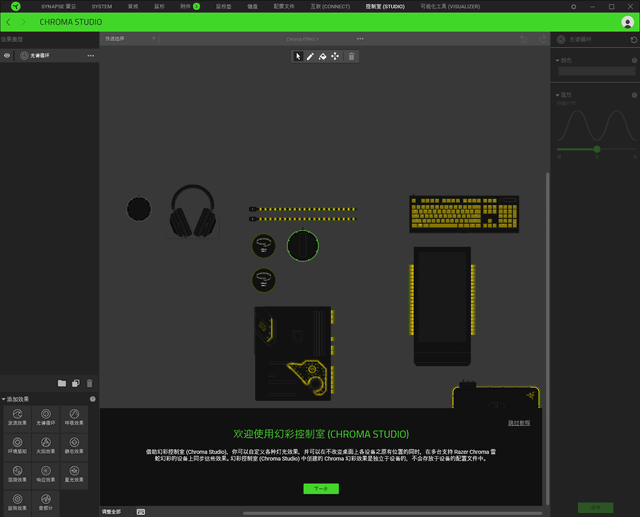Switch to SYNAPSE tab
The height and width of the screenshot is (517, 640).
(x=58, y=7)
